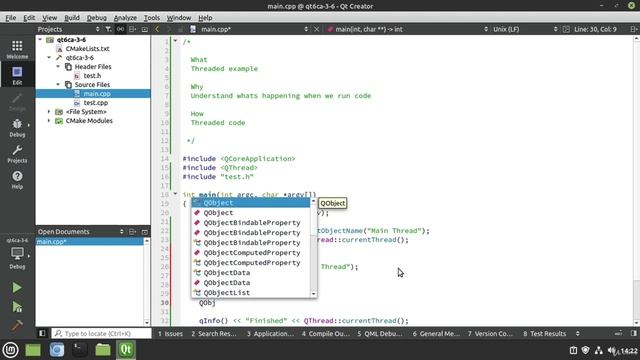Go back in editor navigation history

pyautogui.click(x=157, y=29)
